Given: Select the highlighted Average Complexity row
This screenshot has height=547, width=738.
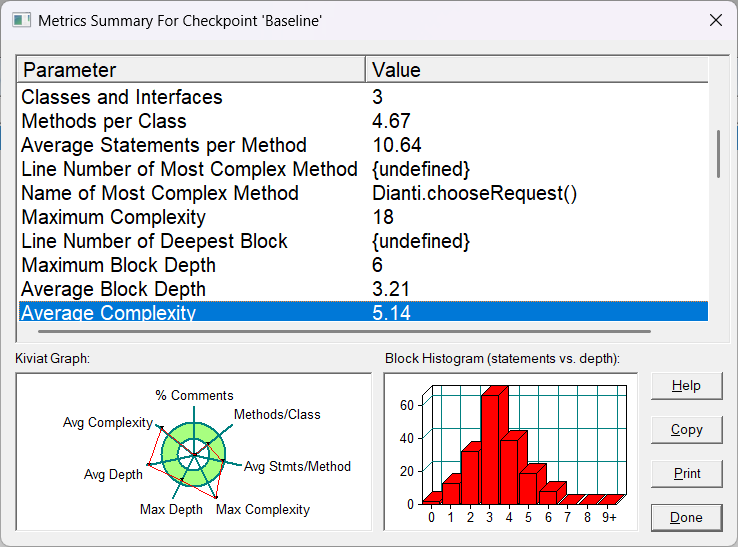Looking at the screenshot, I should pyautogui.click(x=363, y=312).
